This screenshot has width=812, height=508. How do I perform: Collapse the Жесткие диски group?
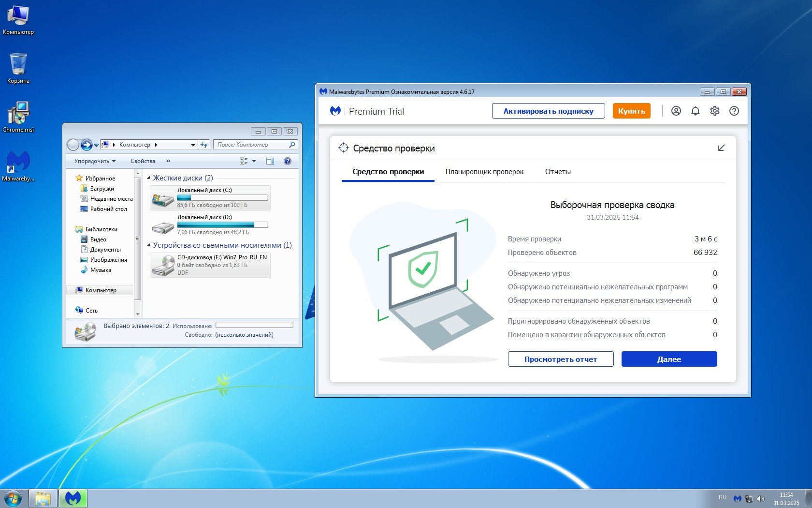tap(149, 178)
